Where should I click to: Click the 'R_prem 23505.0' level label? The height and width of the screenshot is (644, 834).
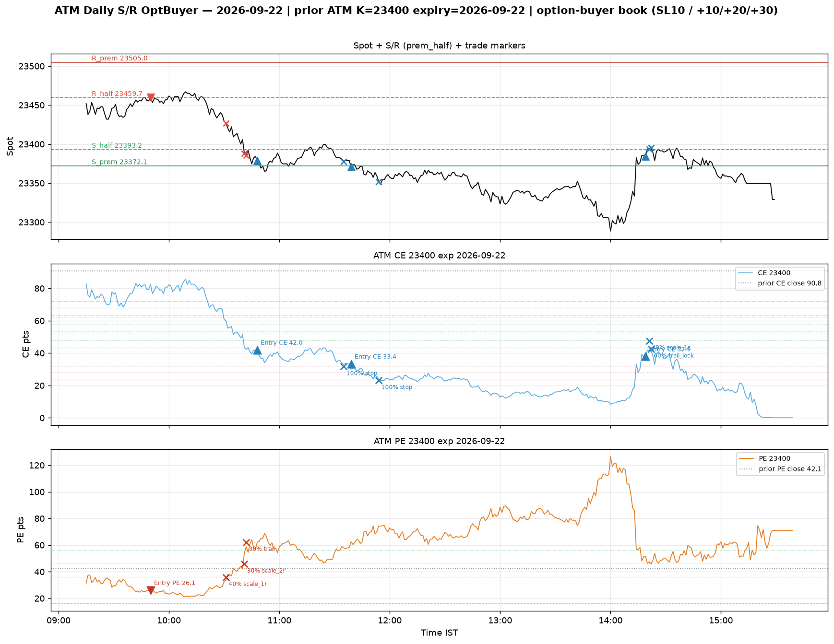pos(119,59)
